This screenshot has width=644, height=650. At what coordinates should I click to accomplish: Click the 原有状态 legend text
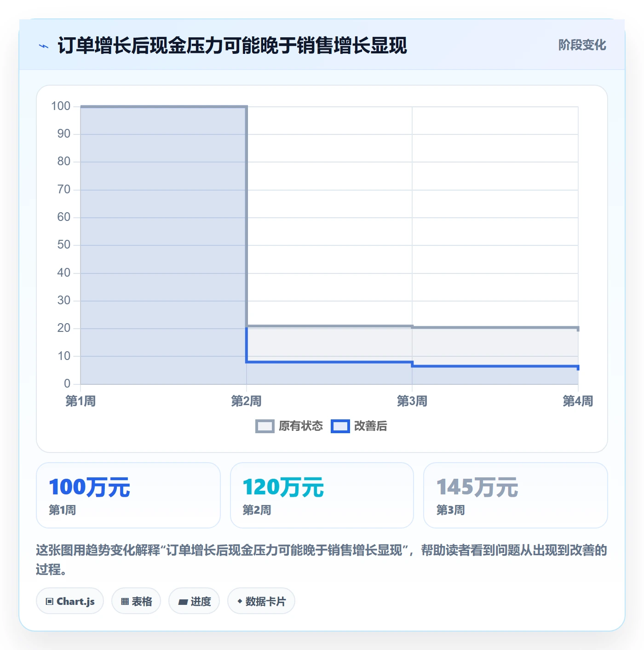(301, 426)
